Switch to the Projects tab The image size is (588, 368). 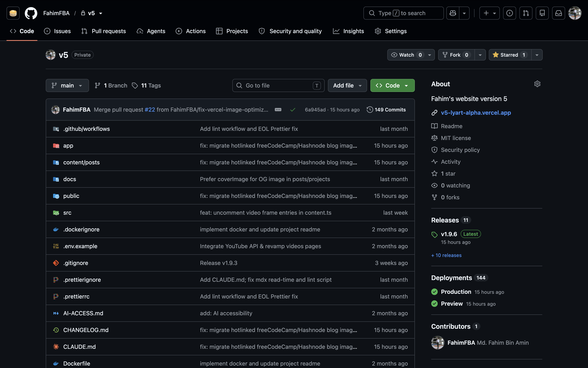[232, 31]
